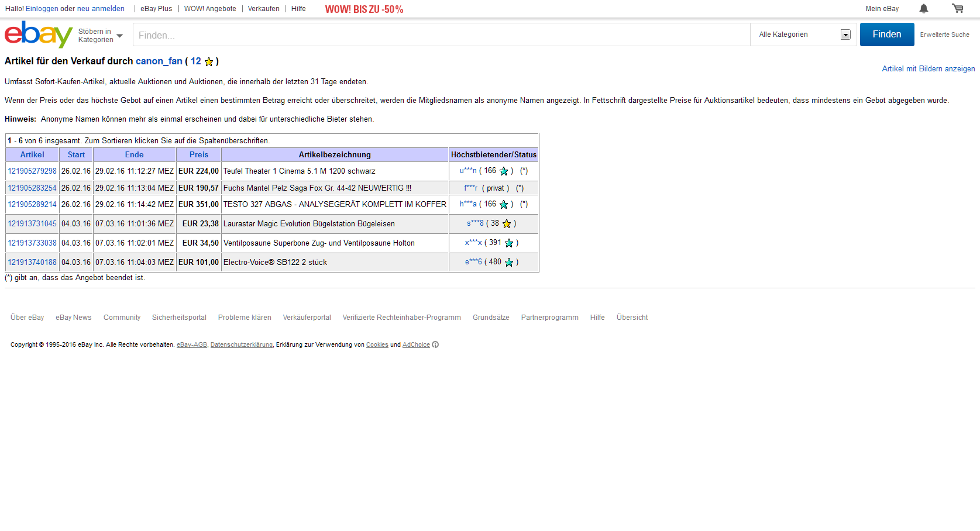Open Verkäuferportal footer link
The height and width of the screenshot is (531, 980).
pyautogui.click(x=307, y=318)
